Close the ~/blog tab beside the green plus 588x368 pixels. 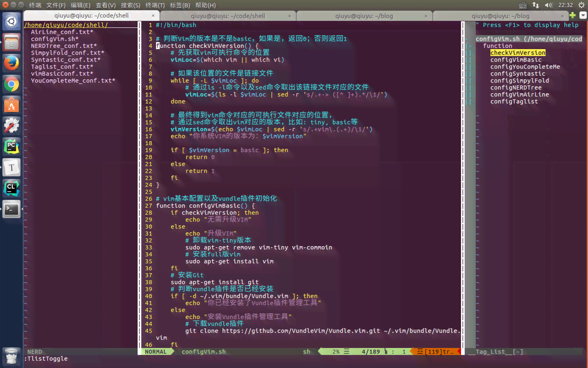point(562,16)
